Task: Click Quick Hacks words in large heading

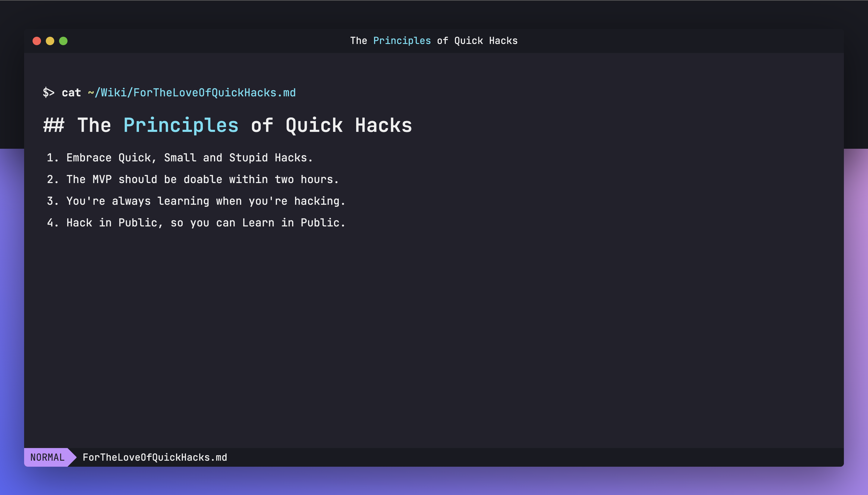Action: coord(349,125)
